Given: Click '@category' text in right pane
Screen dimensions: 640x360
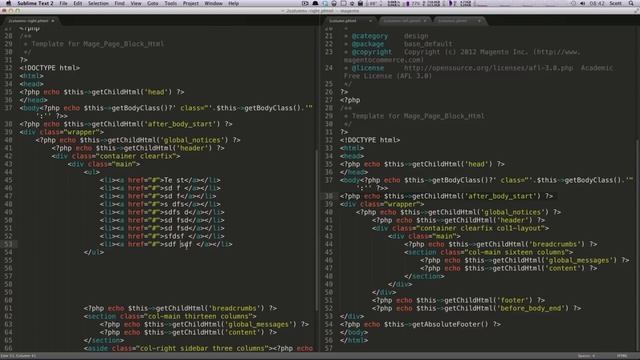Looking at the screenshot, I should pyautogui.click(x=369, y=36).
